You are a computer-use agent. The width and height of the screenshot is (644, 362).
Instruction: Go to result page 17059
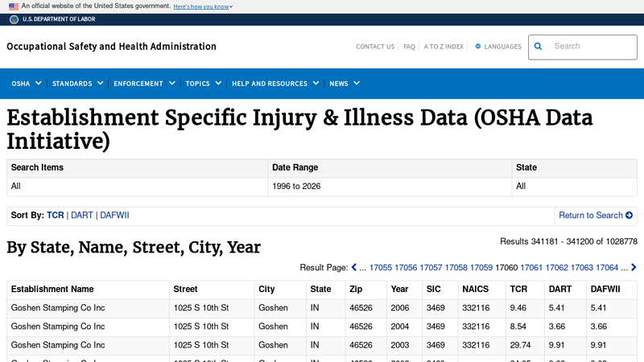[x=481, y=268]
